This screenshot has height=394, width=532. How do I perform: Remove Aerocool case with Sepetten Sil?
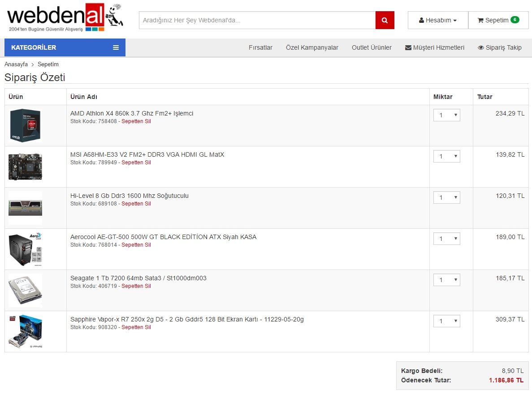pos(136,245)
